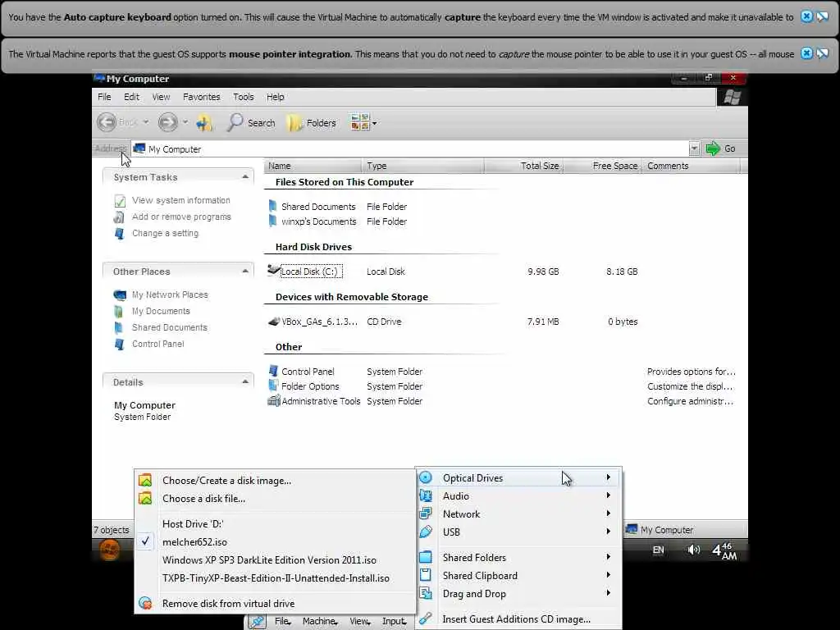Select the Folder Options icon
The width and height of the screenshot is (840, 630).
(x=273, y=386)
